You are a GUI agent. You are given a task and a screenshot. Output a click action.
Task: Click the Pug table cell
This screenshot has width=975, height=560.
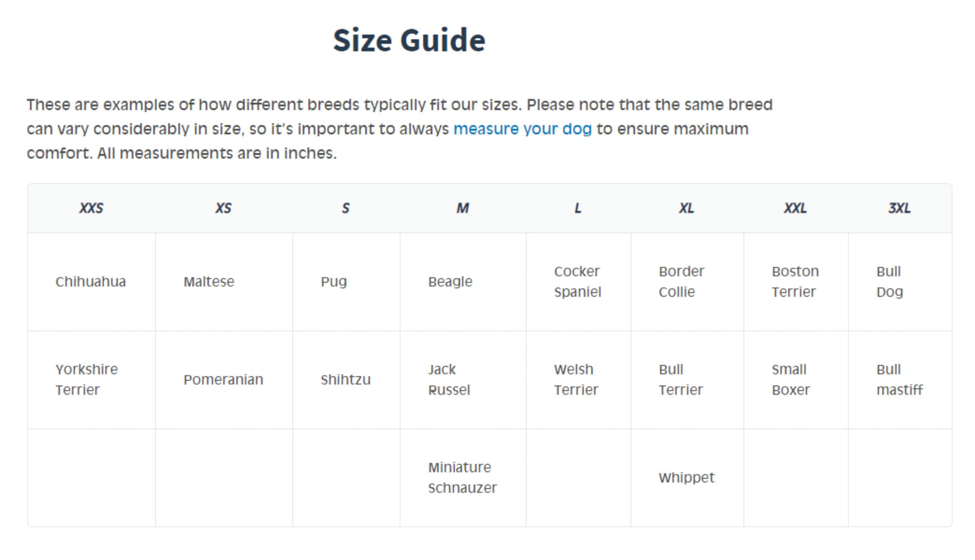[346, 282]
